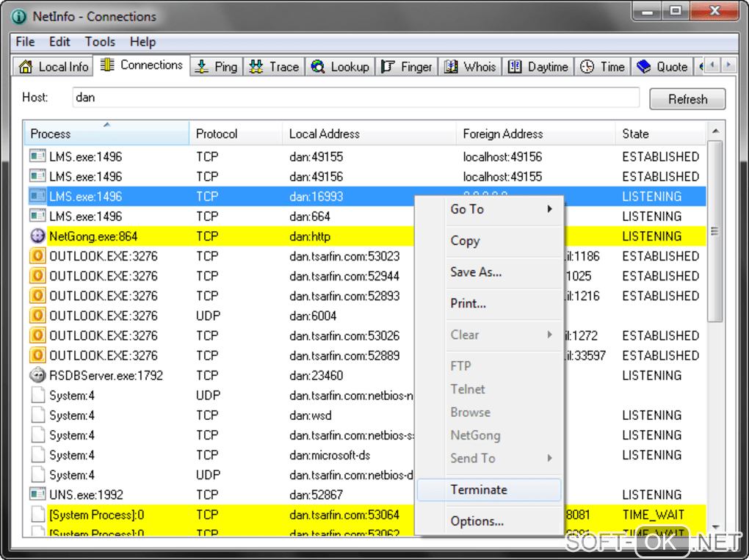Viewport: 749px width, 560px height.
Task: Click the Local Info house icon
Action: [x=26, y=67]
